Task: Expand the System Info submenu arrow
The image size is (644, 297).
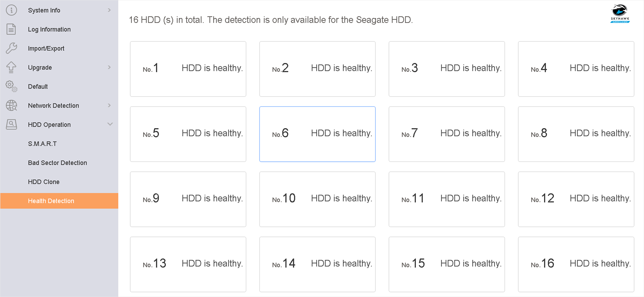Action: [x=109, y=10]
